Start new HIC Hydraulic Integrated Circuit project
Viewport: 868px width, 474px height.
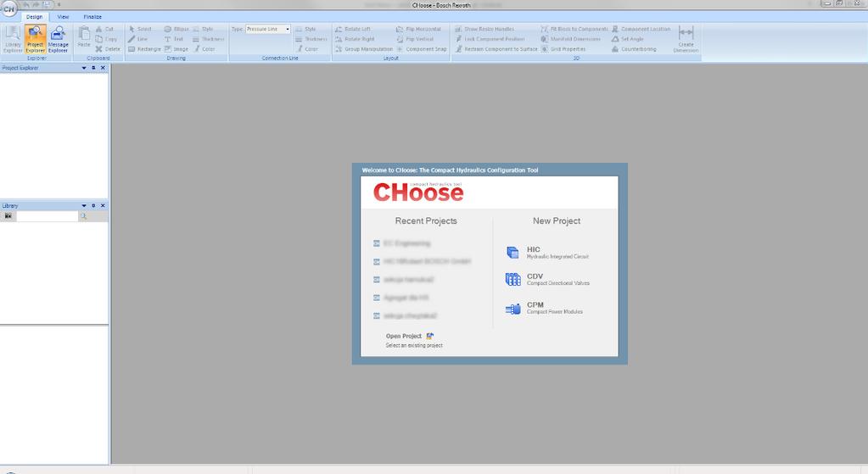point(547,253)
